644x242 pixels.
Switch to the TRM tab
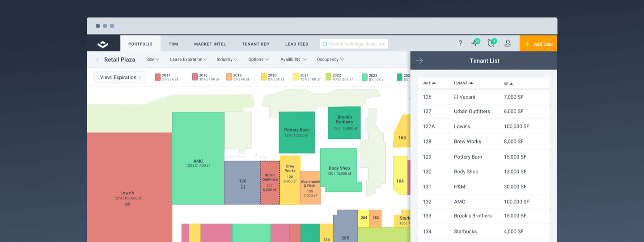tap(173, 44)
